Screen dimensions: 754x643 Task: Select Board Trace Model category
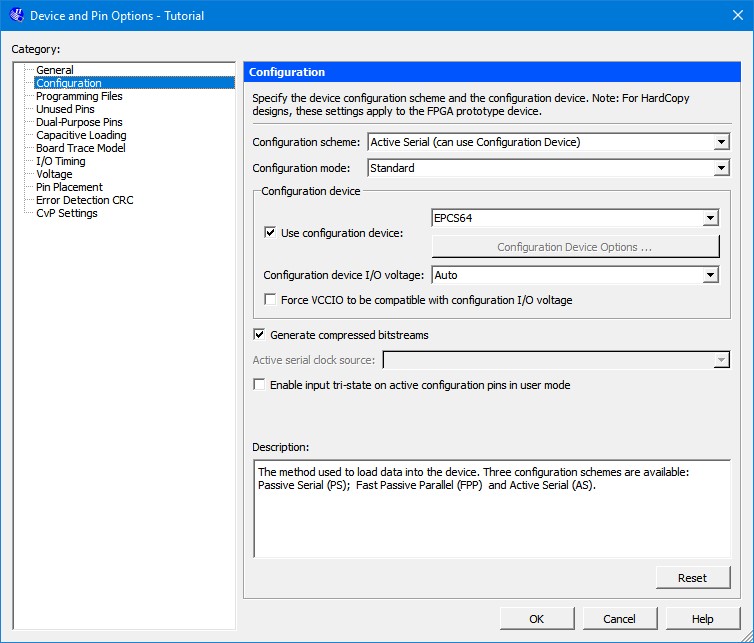tap(81, 148)
